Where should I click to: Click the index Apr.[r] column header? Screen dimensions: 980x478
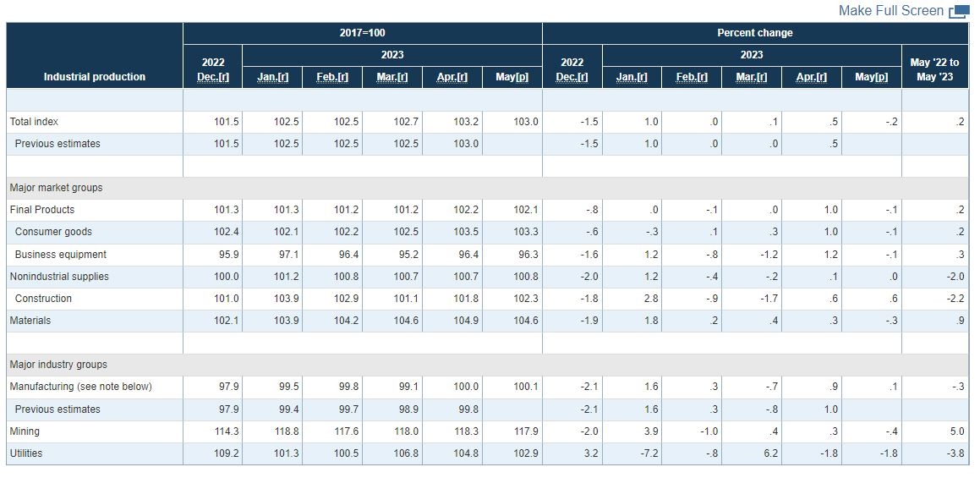click(x=452, y=77)
